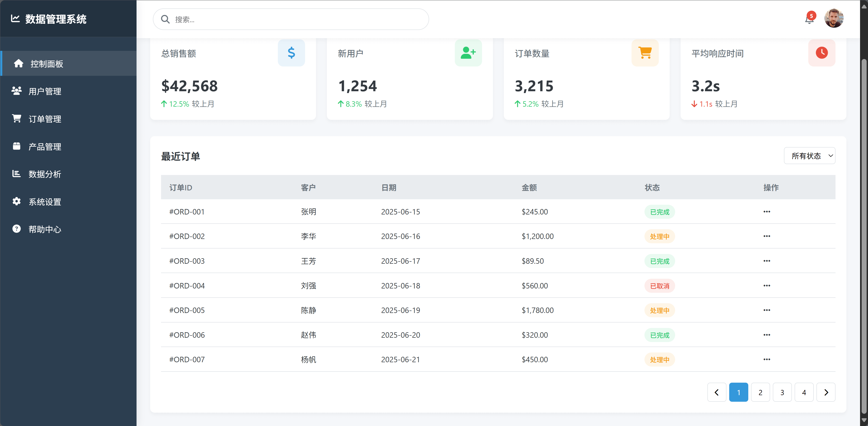Click the dollar sign sales icon
The width and height of the screenshot is (868, 426).
point(291,53)
